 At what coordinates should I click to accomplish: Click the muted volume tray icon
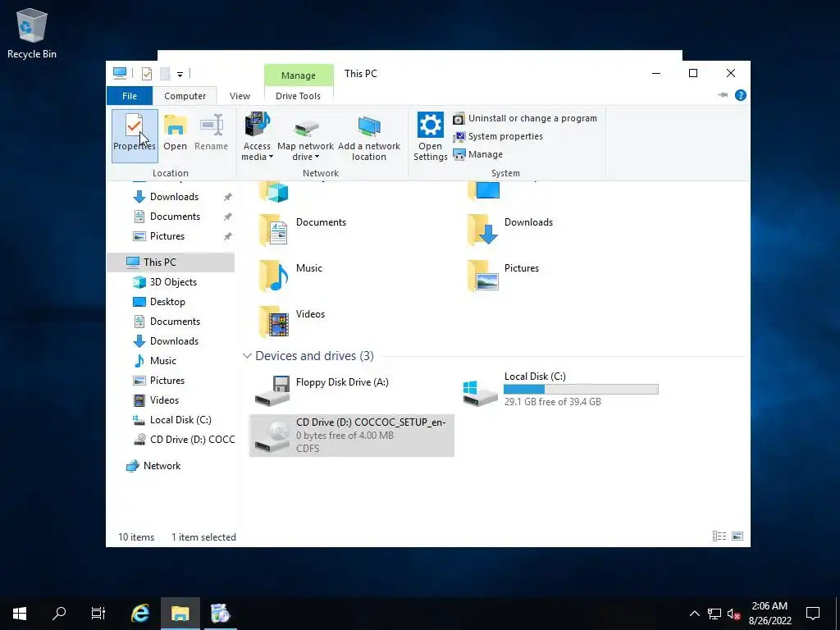coord(733,614)
